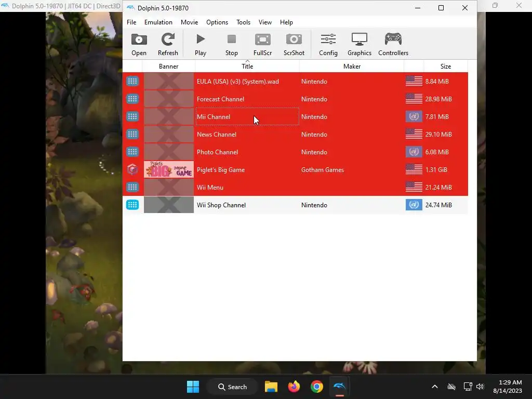Click Wii platform icon for EULA row

pos(132,81)
